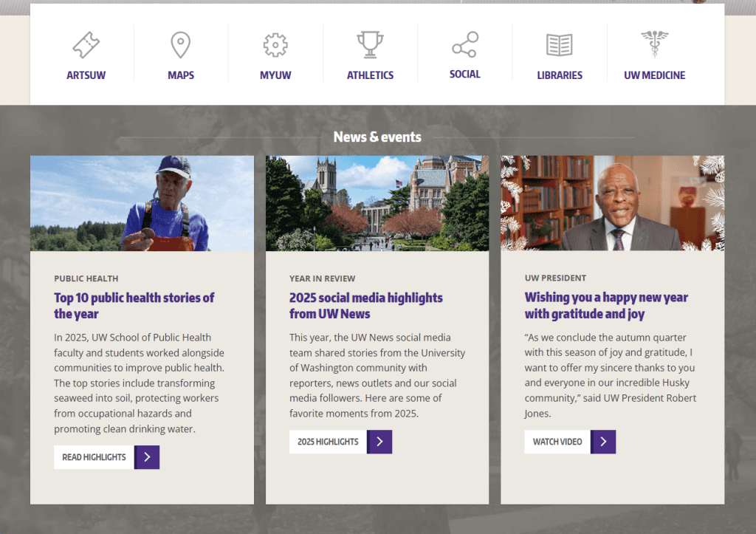The image size is (756, 534).
Task: Click the Athletics trophy icon
Action: click(x=370, y=45)
